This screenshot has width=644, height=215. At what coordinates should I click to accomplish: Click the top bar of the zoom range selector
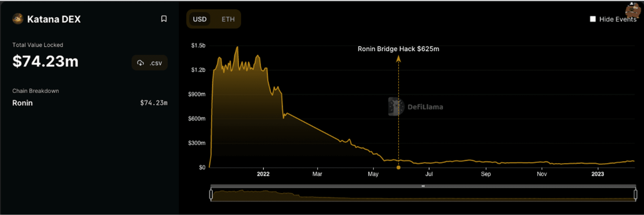pos(423,186)
